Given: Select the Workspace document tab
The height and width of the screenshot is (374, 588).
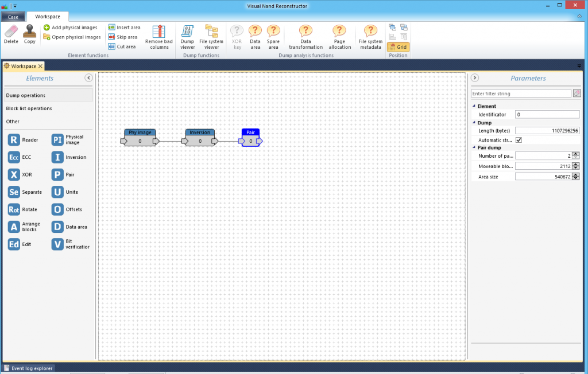Looking at the screenshot, I should pos(24,67).
